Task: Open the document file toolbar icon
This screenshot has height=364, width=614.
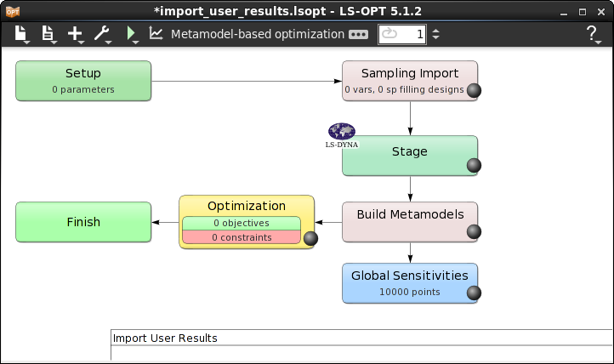Action: [x=48, y=34]
